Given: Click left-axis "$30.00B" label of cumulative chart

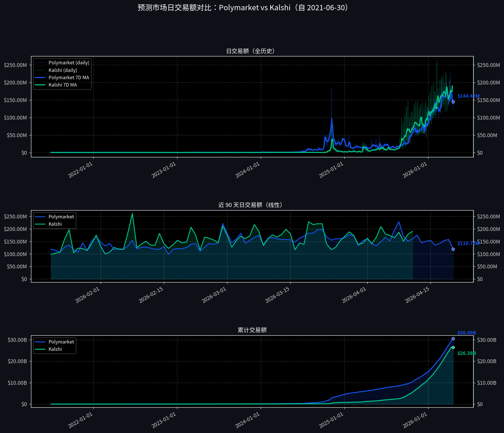Looking at the screenshot, I should pyautogui.click(x=17, y=340).
